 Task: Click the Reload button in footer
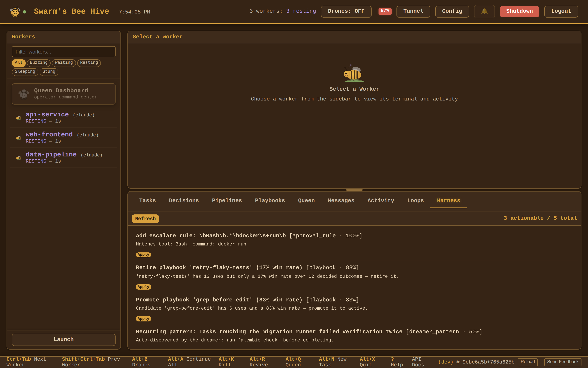tap(527, 362)
